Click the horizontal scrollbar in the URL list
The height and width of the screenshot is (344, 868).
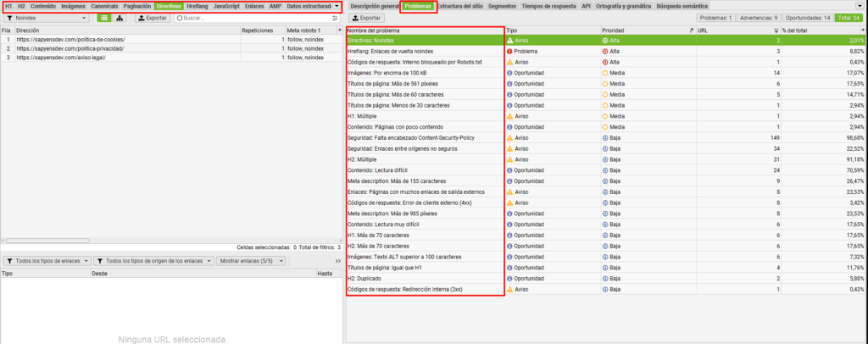(x=47, y=241)
